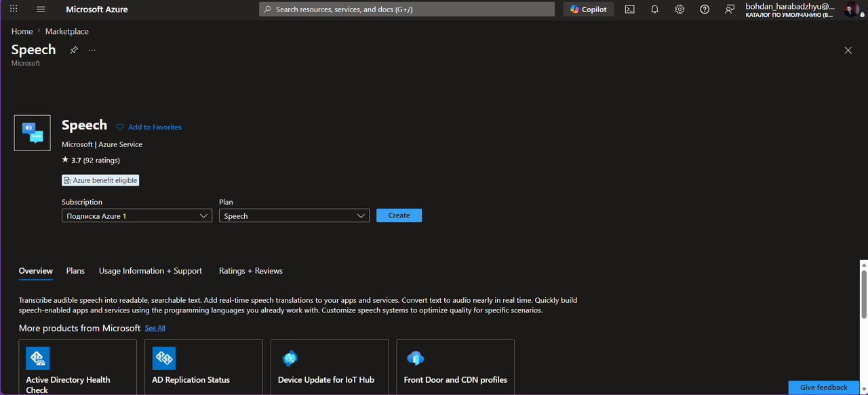Go to Marketplace breadcrumb
Image resolution: width=868 pixels, height=395 pixels.
pyautogui.click(x=67, y=31)
